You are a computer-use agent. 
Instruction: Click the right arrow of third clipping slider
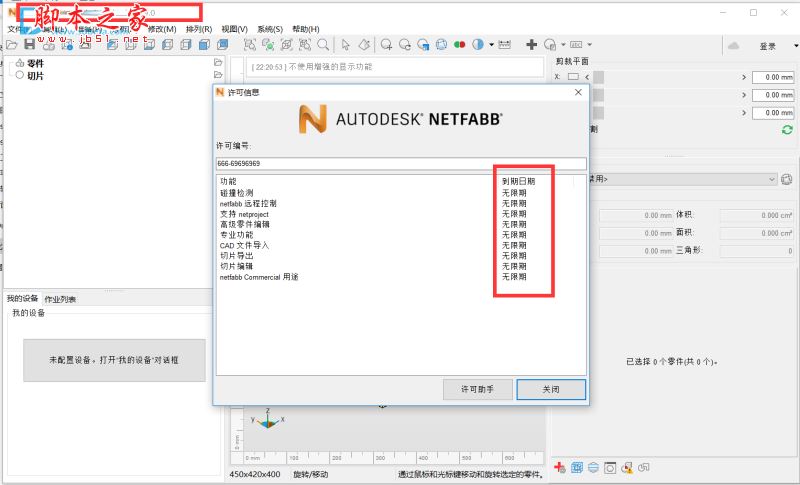(744, 113)
